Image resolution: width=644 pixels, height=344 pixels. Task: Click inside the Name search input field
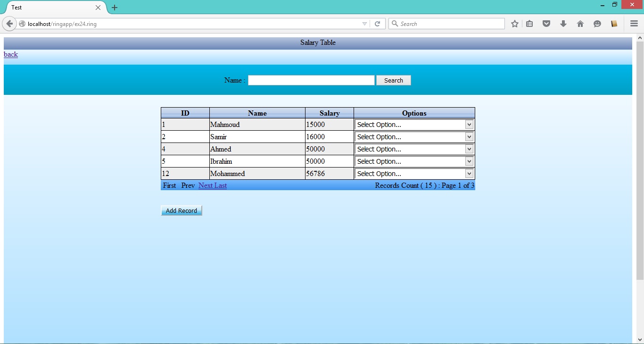point(311,80)
